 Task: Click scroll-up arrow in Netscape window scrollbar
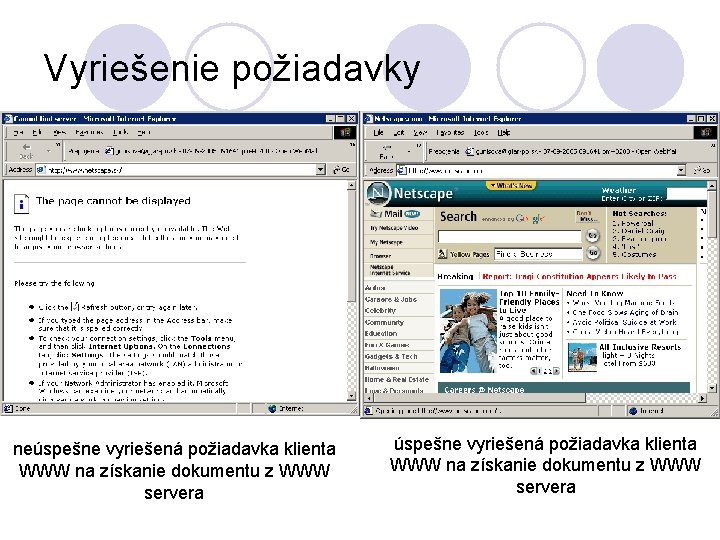click(711, 186)
